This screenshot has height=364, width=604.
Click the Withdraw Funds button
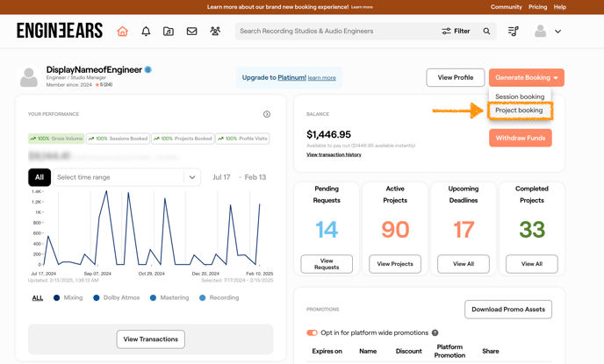tap(520, 138)
